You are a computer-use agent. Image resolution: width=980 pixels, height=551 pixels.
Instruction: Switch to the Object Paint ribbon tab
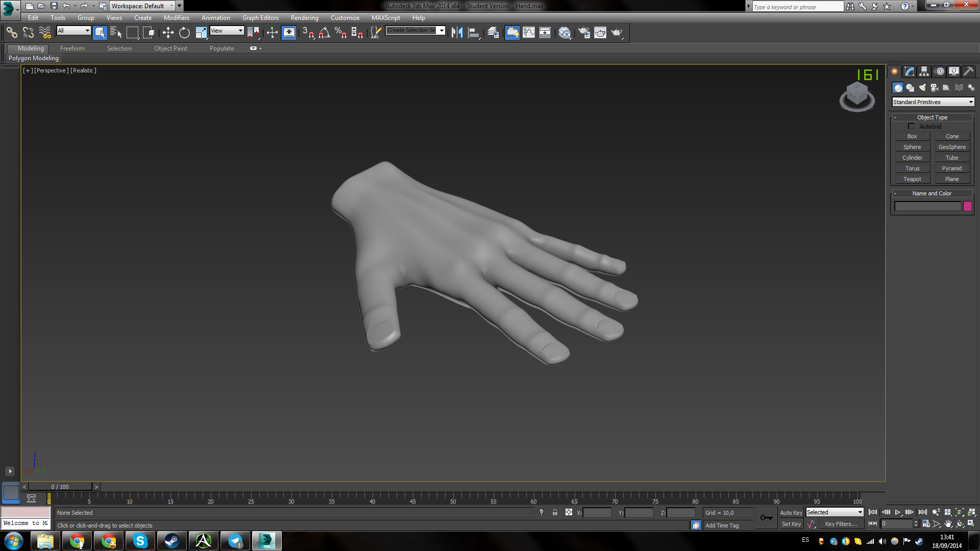click(170, 48)
